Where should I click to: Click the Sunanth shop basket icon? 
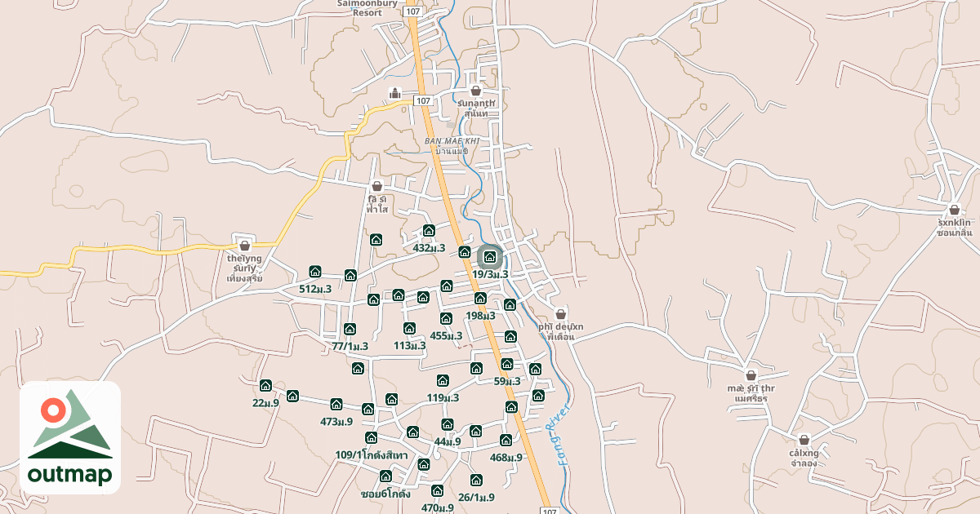[x=476, y=91]
